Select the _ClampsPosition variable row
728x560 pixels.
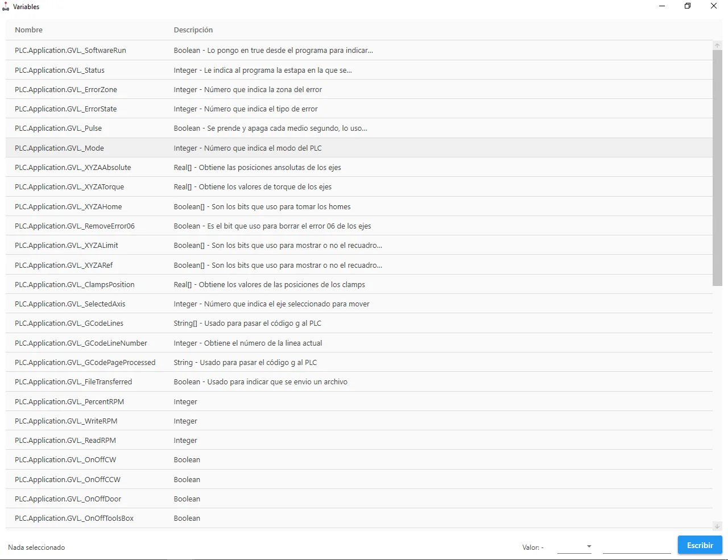[359, 284]
